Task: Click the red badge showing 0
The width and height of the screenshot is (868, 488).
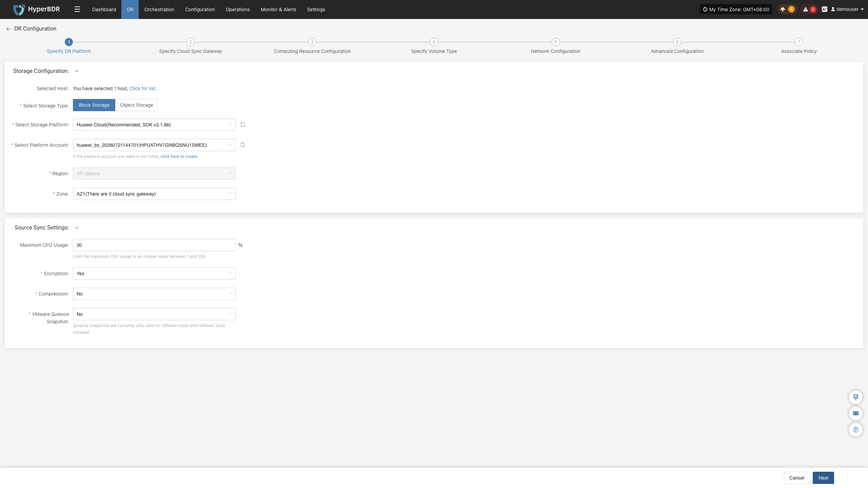Action: click(813, 9)
